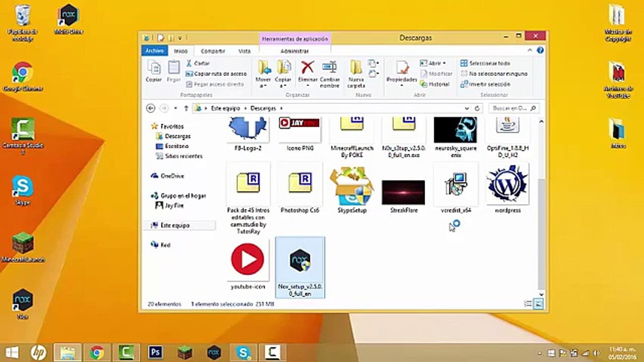644x362 pixels.
Task: Collapse the ribbon with the chevron
Action: click(x=530, y=51)
